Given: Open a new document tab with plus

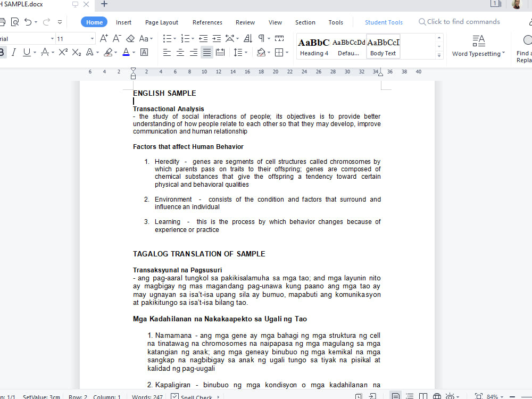Looking at the screenshot, I should point(104,4).
